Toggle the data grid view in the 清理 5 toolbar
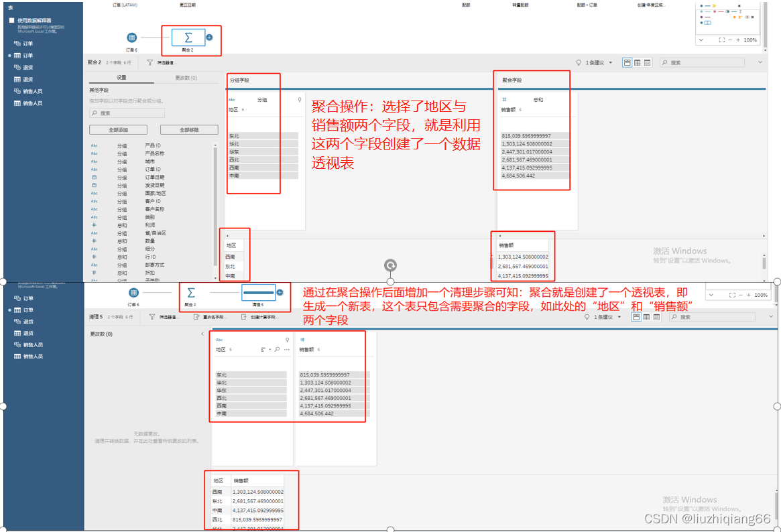This screenshot has width=781, height=532. pos(646,317)
